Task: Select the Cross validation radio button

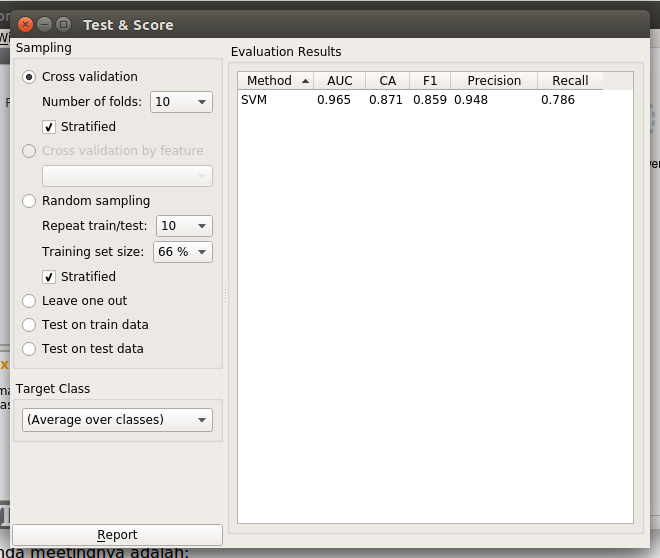Action: tap(29, 77)
